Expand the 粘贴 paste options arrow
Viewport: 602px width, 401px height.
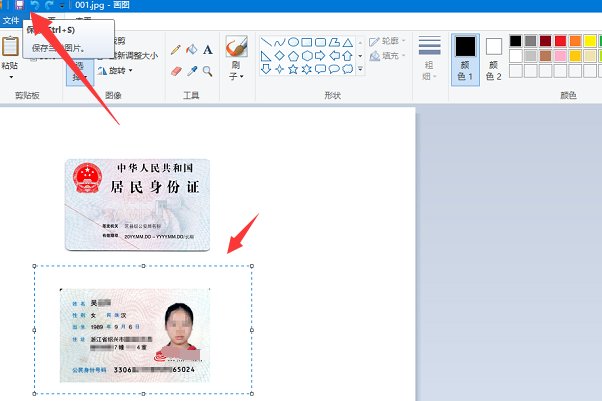coord(11,77)
